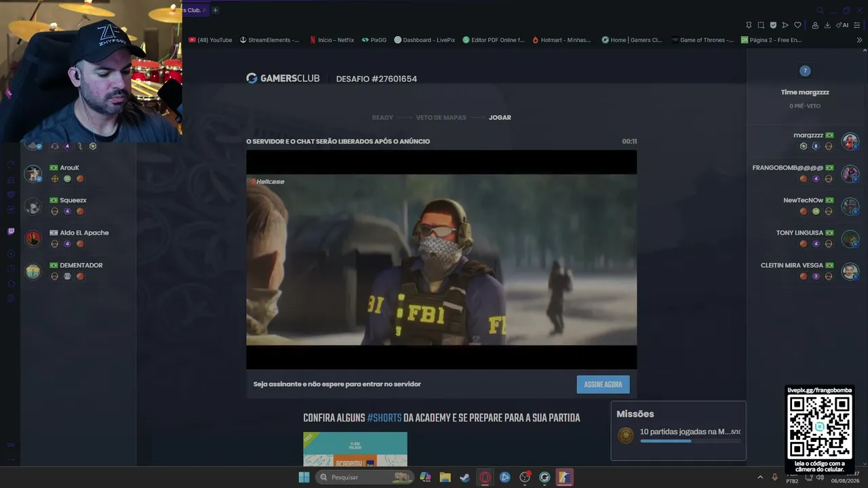868x488 pixels.
Task: Show hidden bookmarks with double chevron
Action: 859,40
